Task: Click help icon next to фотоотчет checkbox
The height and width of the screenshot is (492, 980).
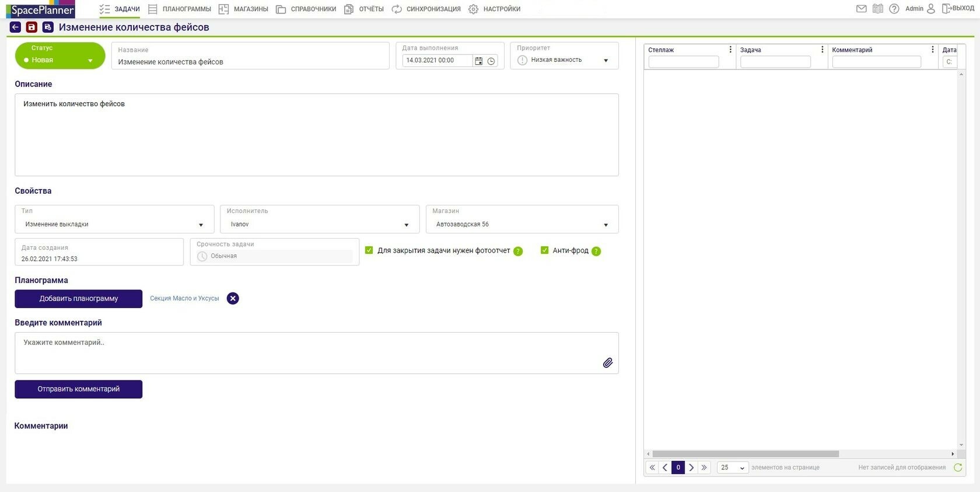Action: 518,252
